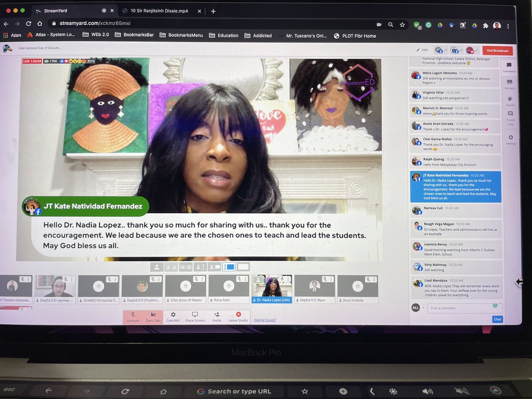Toggle the YouTube destination
Viewport: 532px width, 399px height.
(x=472, y=50)
